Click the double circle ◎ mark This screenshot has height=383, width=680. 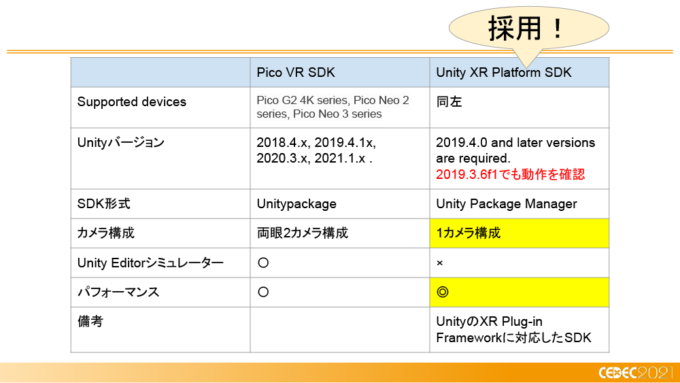tap(442, 292)
